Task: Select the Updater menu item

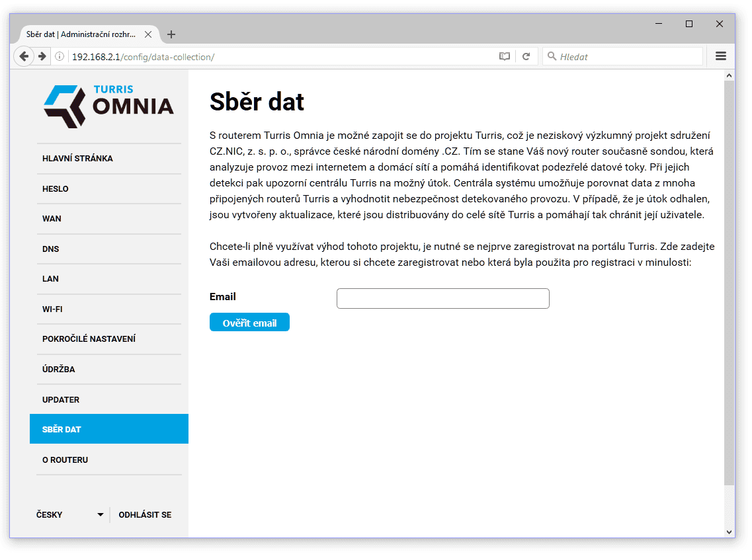Action: 61,400
